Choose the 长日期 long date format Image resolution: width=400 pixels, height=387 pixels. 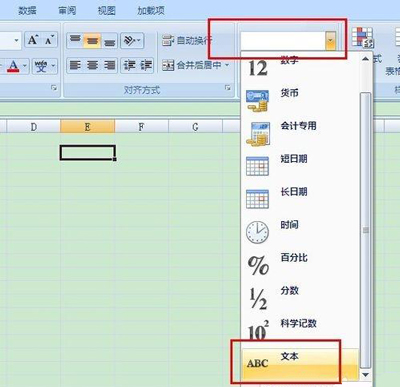[x=300, y=198]
